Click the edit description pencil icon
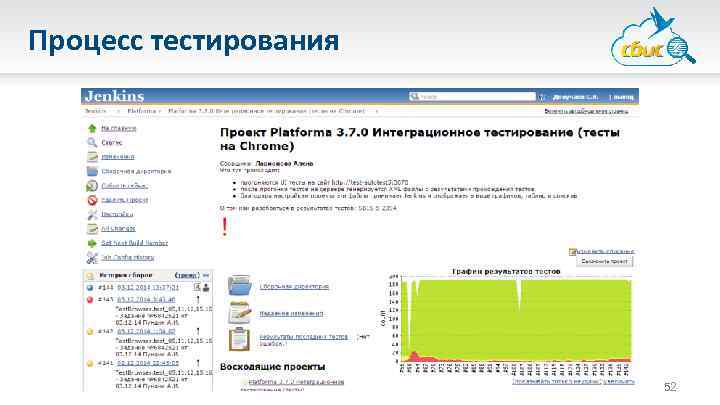Image resolution: width=720 pixels, height=405 pixels. pos(572,252)
